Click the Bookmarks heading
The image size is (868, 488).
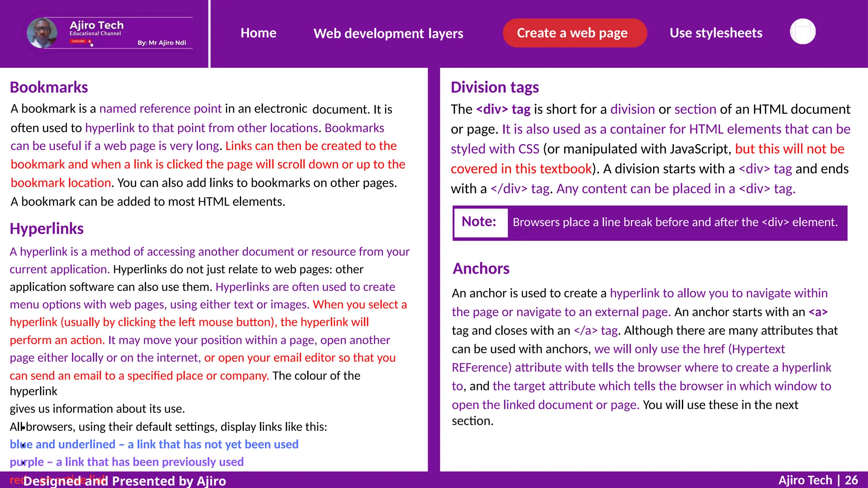(49, 87)
